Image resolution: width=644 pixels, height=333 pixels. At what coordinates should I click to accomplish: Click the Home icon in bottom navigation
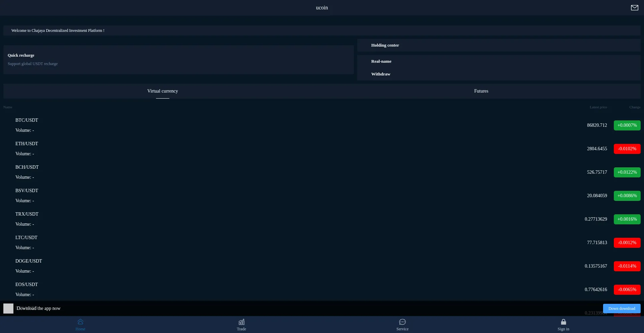tap(80, 322)
